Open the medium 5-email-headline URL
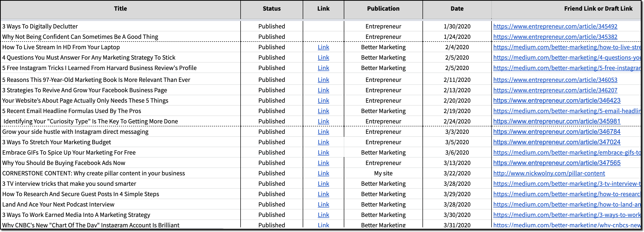This screenshot has width=644, height=232. coord(567,111)
